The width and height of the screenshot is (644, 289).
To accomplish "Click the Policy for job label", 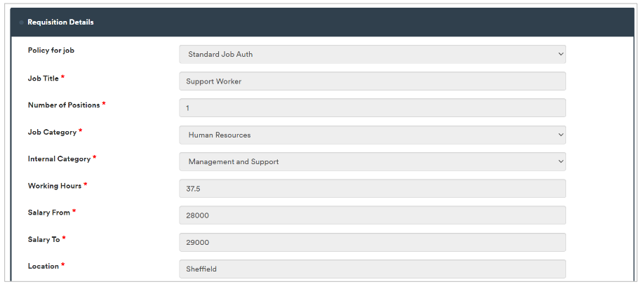I will [51, 51].
